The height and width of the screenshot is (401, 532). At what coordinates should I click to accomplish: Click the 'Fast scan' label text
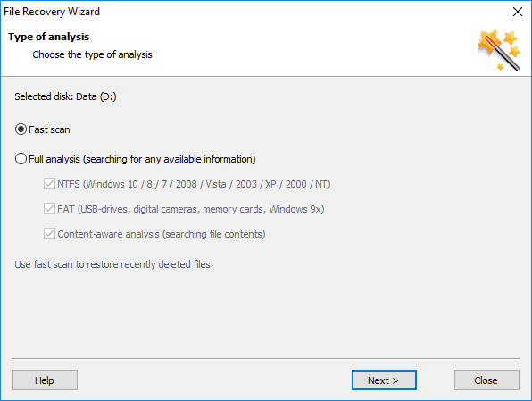[49, 129]
